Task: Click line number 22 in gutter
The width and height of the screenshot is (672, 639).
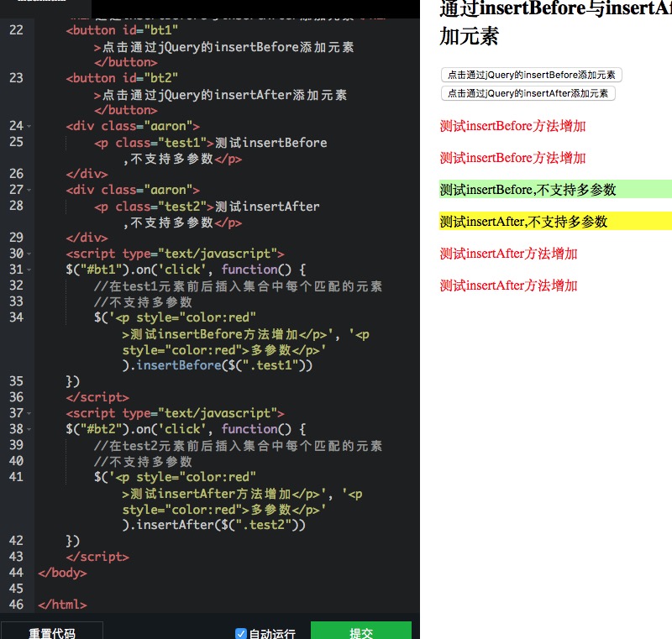Action: 16,30
